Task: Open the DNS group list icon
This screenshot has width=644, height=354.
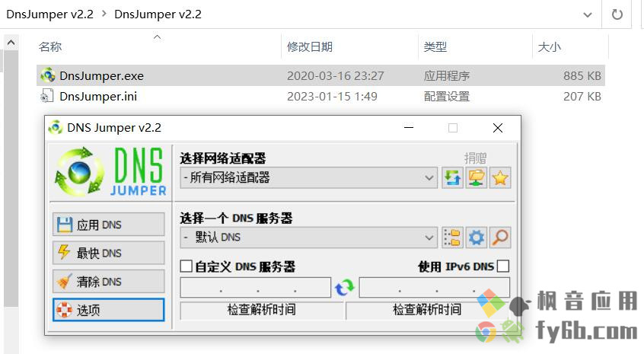Action: point(453,238)
